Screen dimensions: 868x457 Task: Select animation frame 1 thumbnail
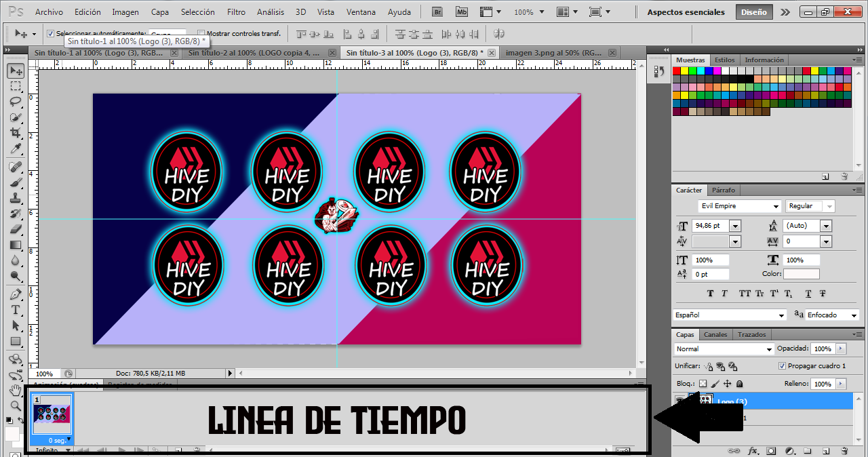[52, 418]
